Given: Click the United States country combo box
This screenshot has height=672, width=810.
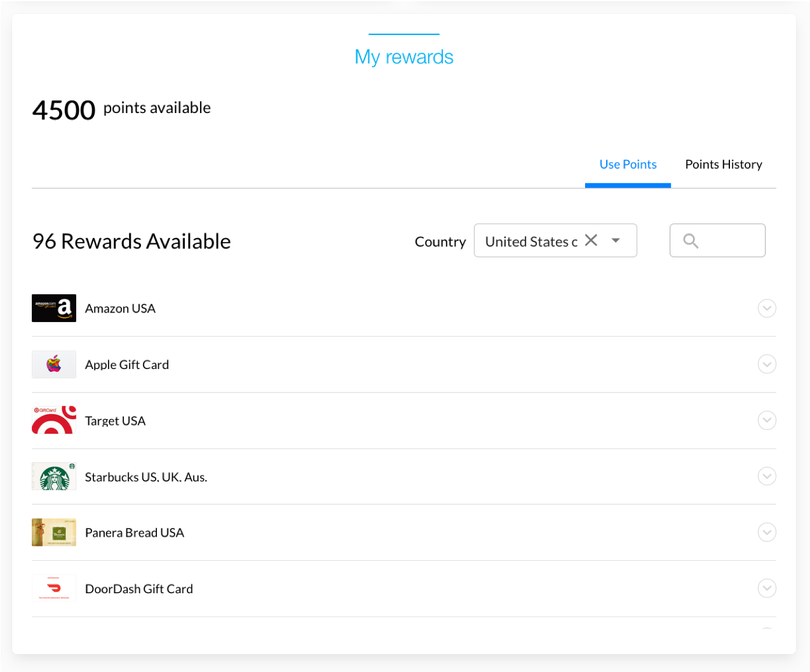Looking at the screenshot, I should pyautogui.click(x=555, y=241).
